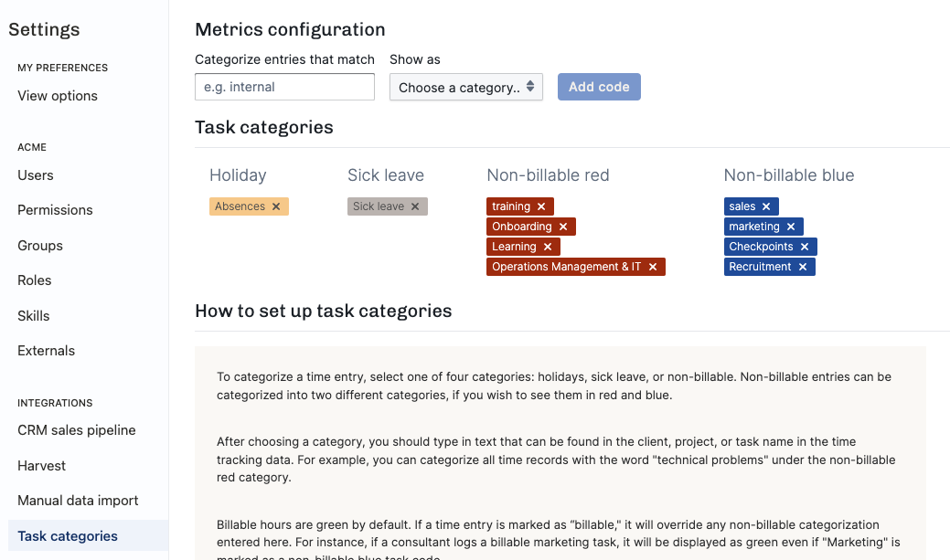Screen dimensions: 950x560
Task: Remove the Absences tag with its x icon
Action: point(276,206)
